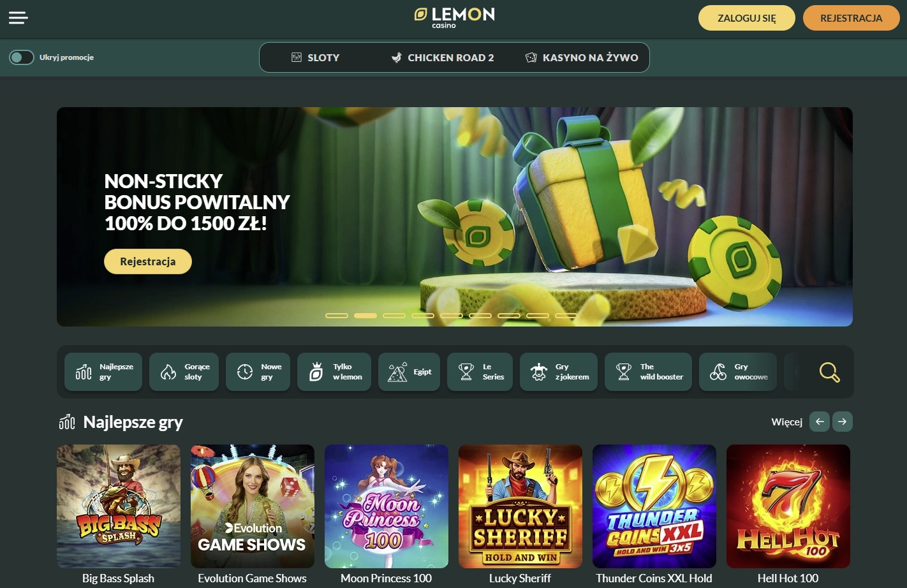The height and width of the screenshot is (588, 907).
Task: Show previous games with the left arrow
Action: click(x=820, y=422)
